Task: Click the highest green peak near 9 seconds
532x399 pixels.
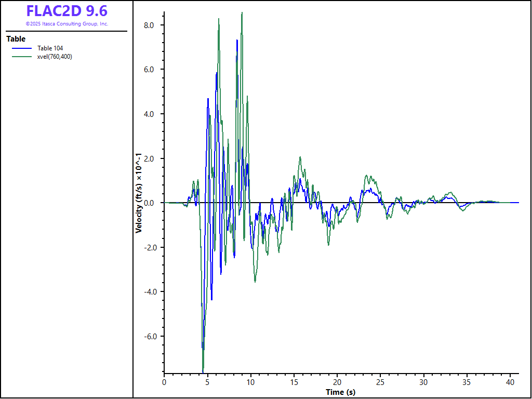Action: [242, 13]
